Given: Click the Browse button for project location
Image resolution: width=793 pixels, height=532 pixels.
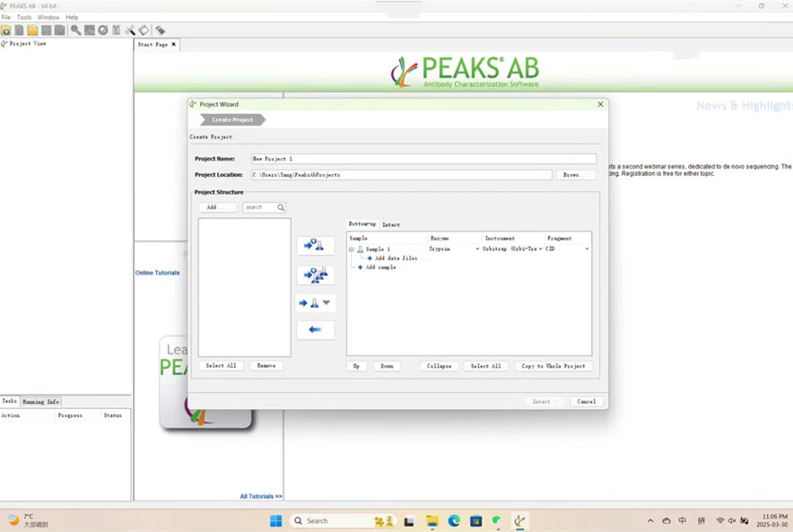Looking at the screenshot, I should pos(576,175).
